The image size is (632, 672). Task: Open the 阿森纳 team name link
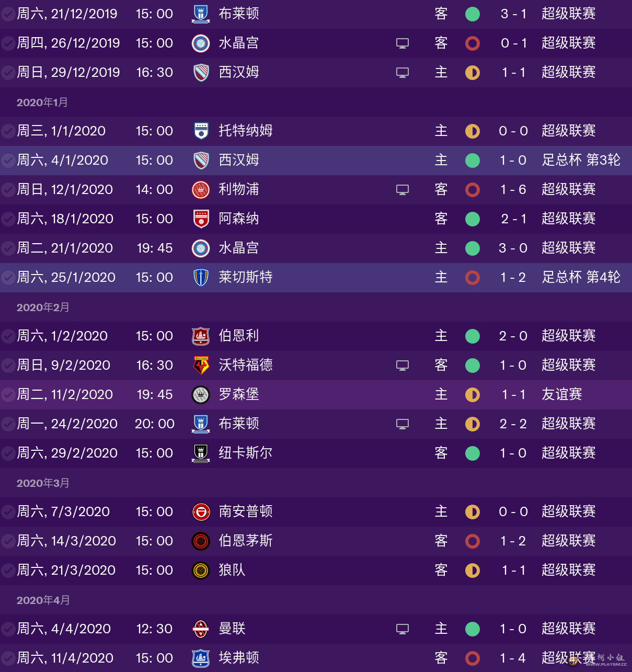[239, 219]
